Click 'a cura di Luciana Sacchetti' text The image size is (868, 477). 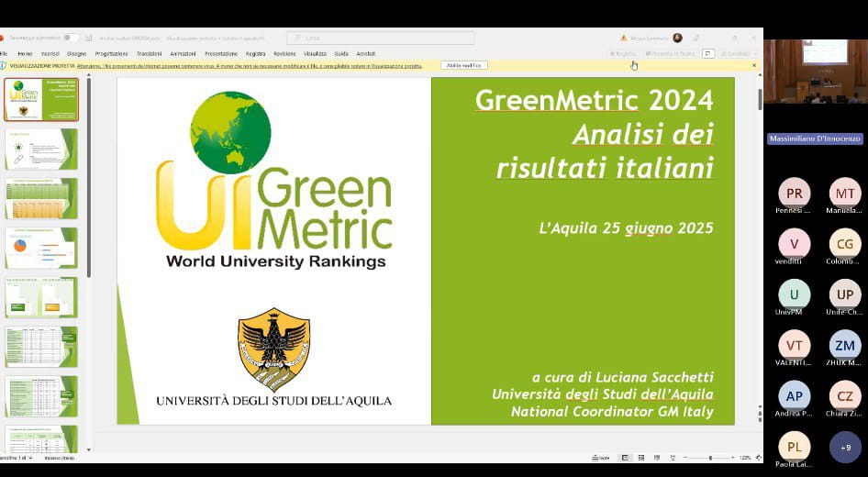[x=623, y=377]
